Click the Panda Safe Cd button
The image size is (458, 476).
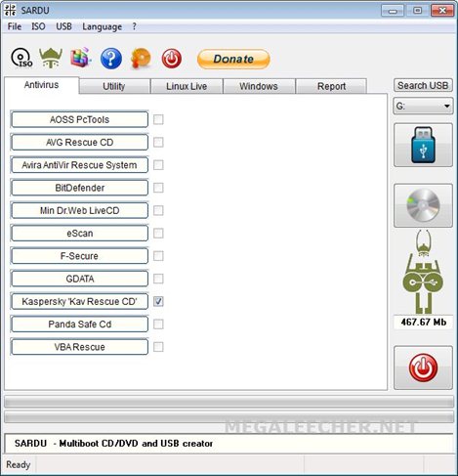(79, 325)
